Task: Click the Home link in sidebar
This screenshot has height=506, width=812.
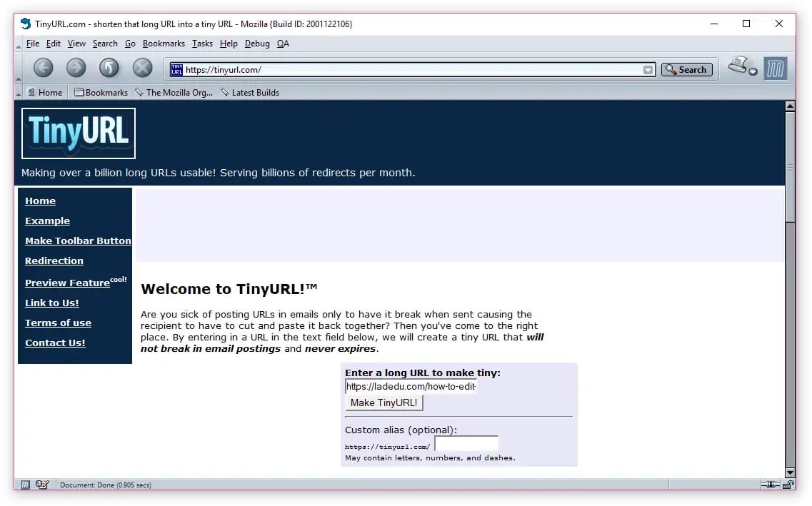Action: pos(41,201)
